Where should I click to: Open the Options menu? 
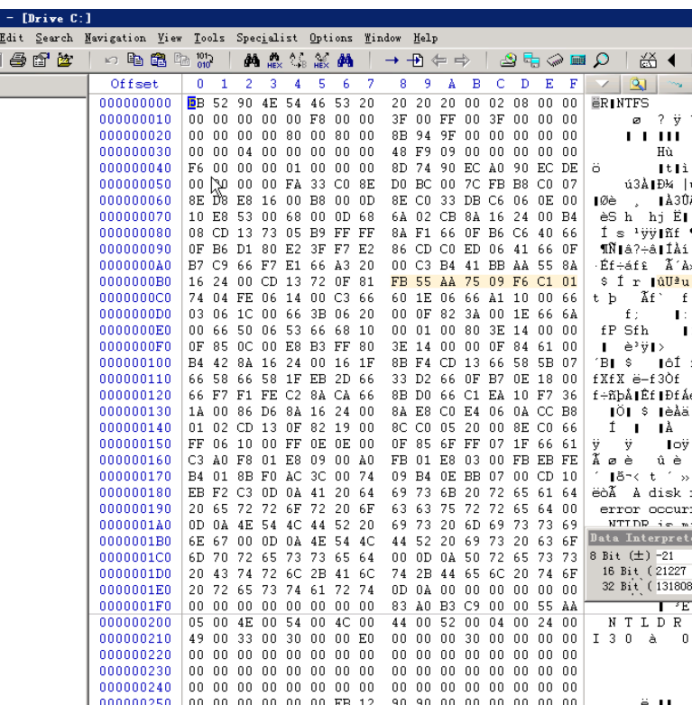330,38
